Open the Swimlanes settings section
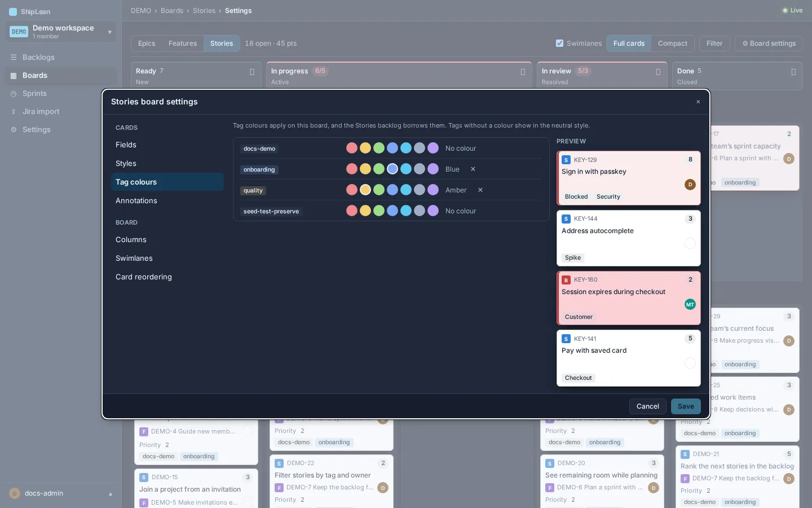 [x=167, y=259]
